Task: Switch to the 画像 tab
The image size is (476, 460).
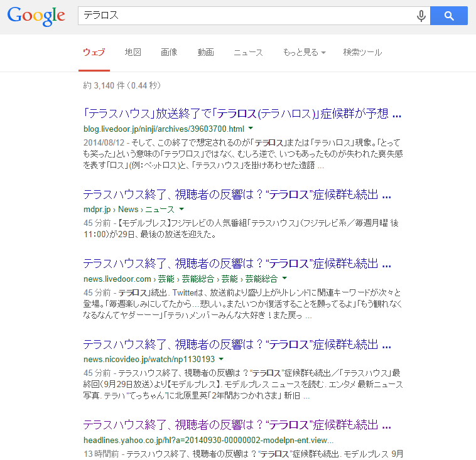Action: (x=169, y=52)
